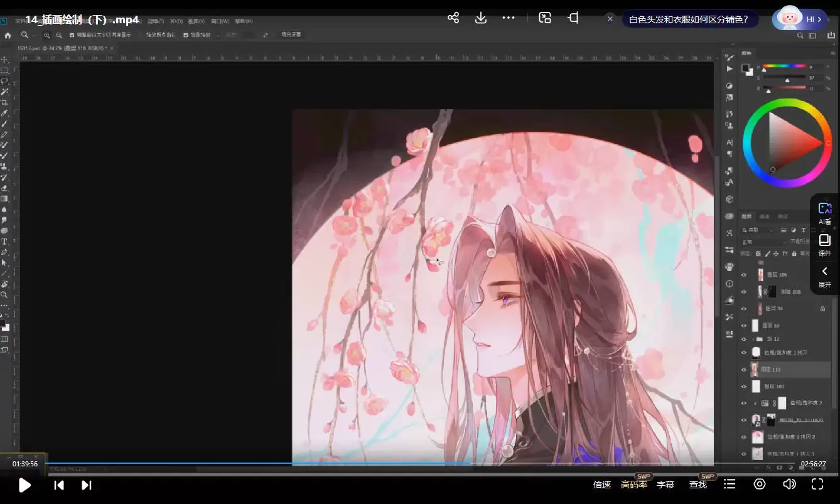
Task: Open the 滤镜(T) menu in Photoshop
Action: pyautogui.click(x=156, y=21)
